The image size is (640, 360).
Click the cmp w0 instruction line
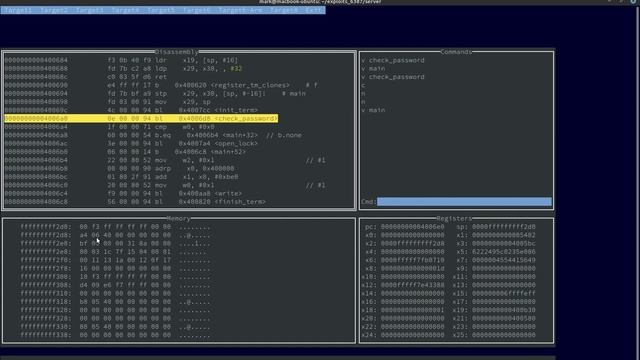(109, 127)
